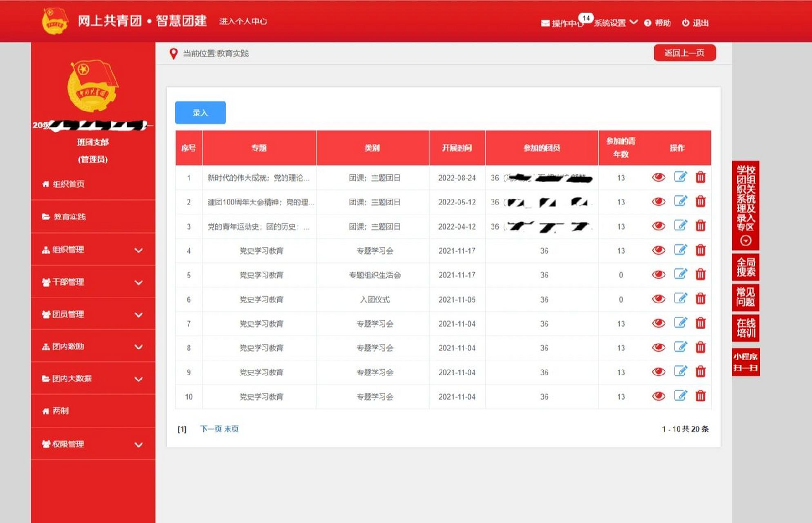Click the delete icon on row 10
The width and height of the screenshot is (812, 523).
click(x=701, y=396)
